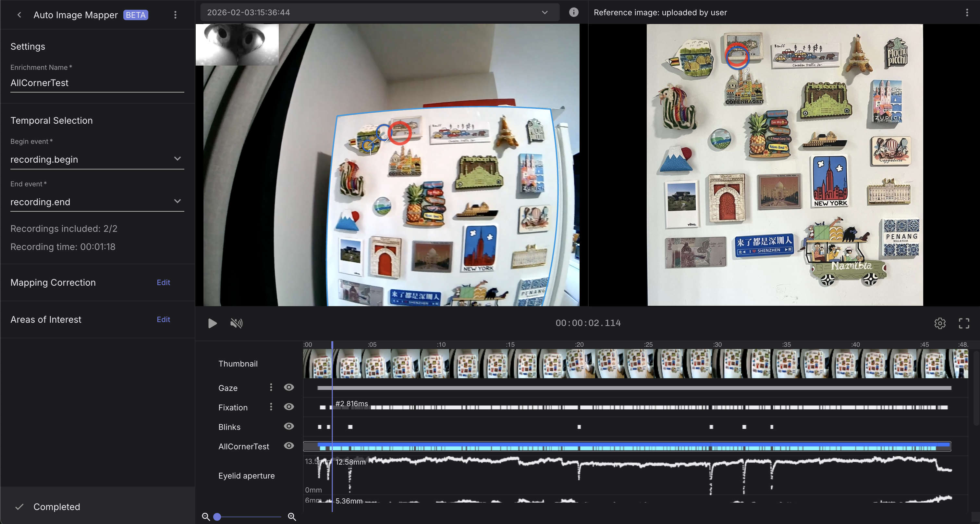
Task: Expand the Begin event dropdown
Action: click(x=177, y=159)
